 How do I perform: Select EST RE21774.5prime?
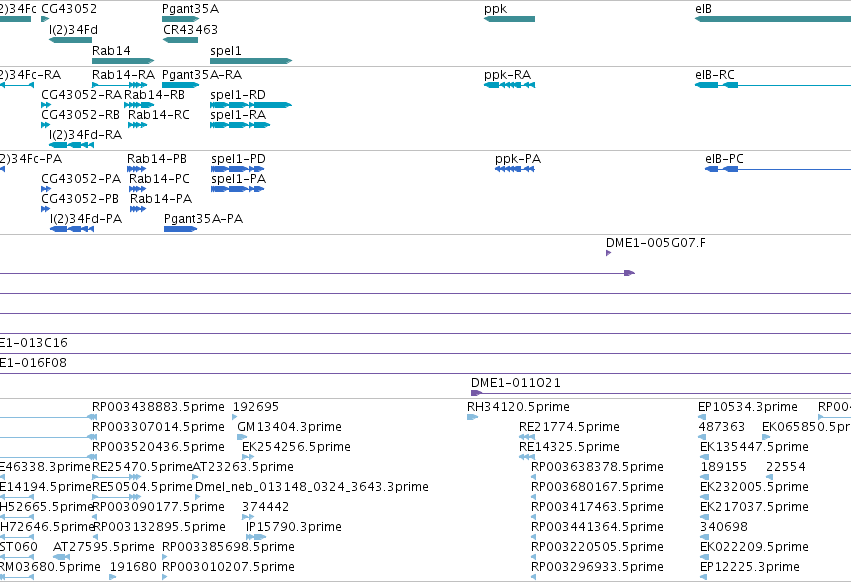tap(527, 437)
